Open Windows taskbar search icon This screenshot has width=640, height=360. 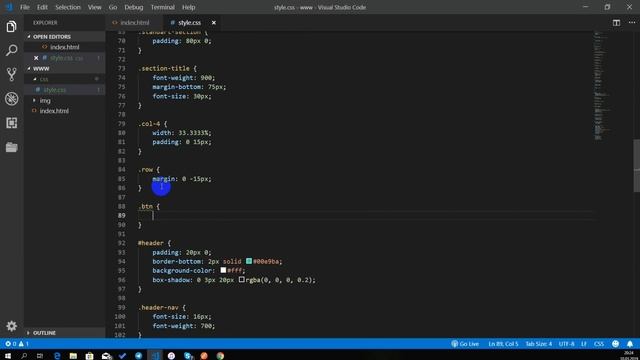tap(24, 356)
